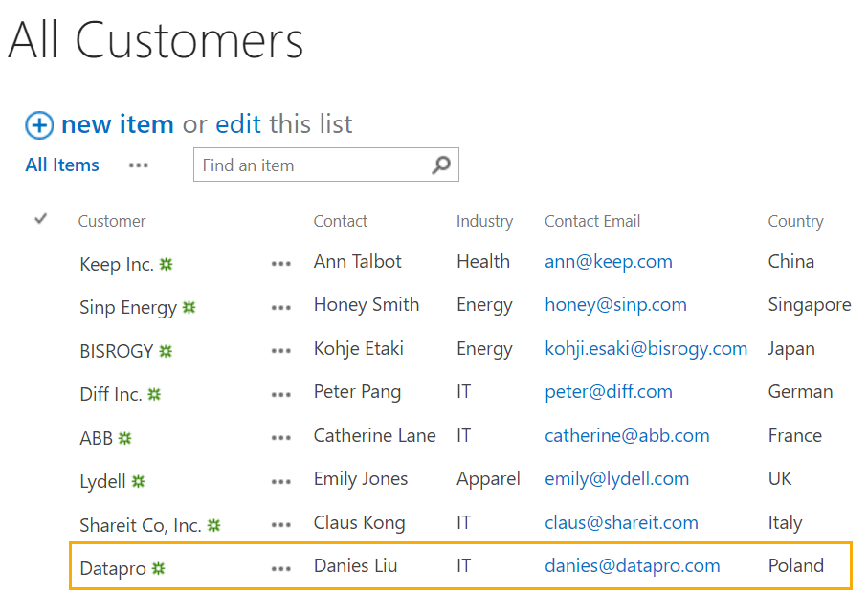Open ellipsis menu for Lydell row
The height and width of the screenshot is (593, 868).
pyautogui.click(x=281, y=482)
